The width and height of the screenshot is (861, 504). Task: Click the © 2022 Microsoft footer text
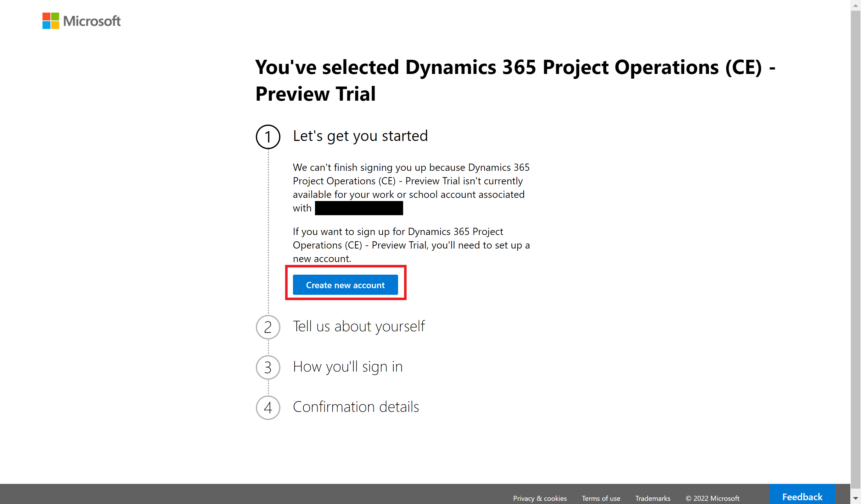[712, 498]
